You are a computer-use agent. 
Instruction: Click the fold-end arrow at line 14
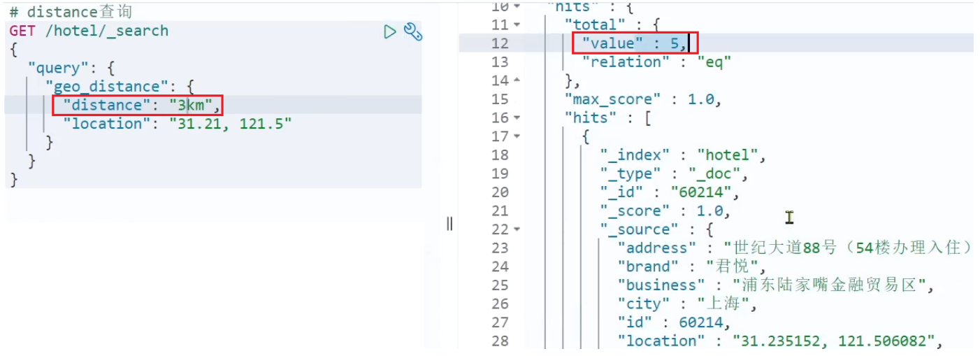(517, 80)
